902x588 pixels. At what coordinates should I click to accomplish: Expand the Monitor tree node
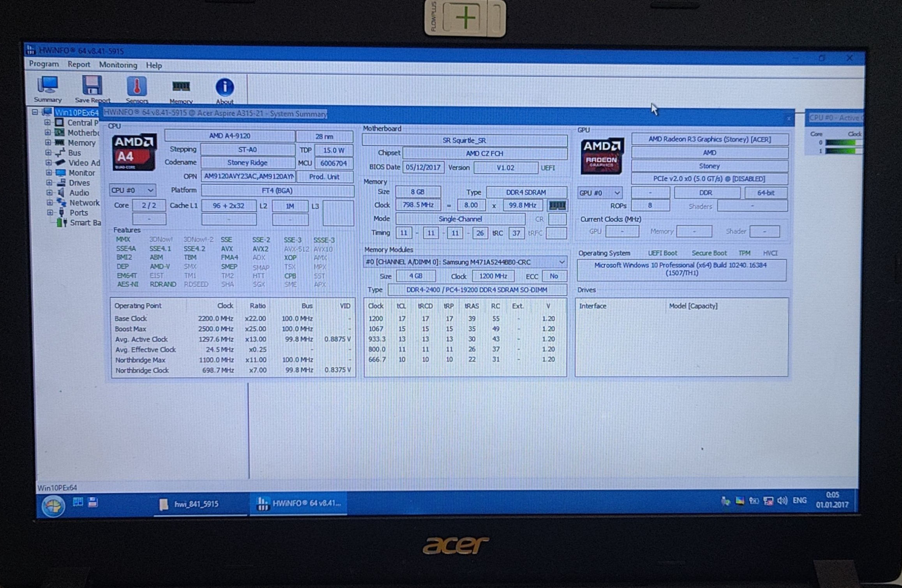point(49,173)
